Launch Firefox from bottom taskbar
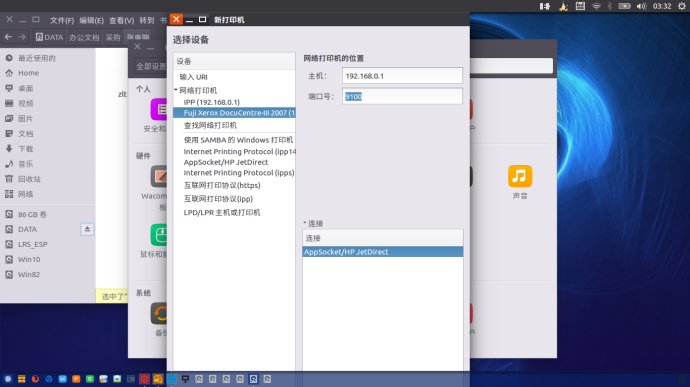 pos(35,379)
